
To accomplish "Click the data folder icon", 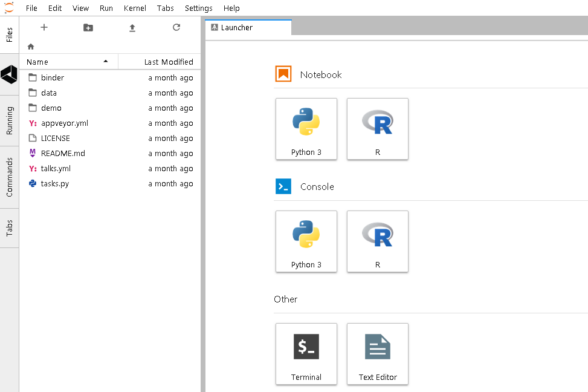I will (x=33, y=93).
